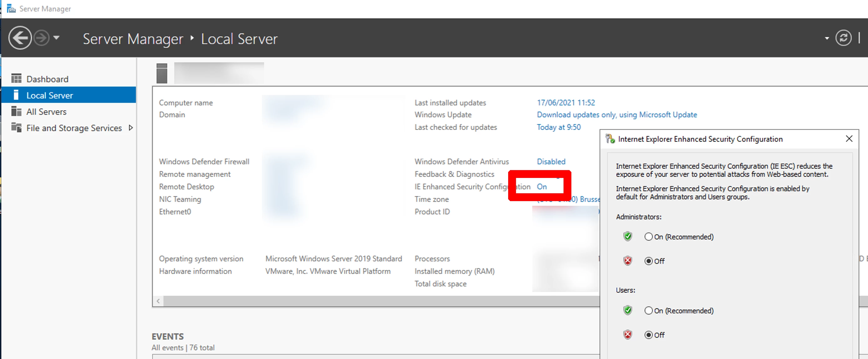Click 'Installed memory (RAM)' label
This screenshot has width=868, height=359.
(x=454, y=271)
